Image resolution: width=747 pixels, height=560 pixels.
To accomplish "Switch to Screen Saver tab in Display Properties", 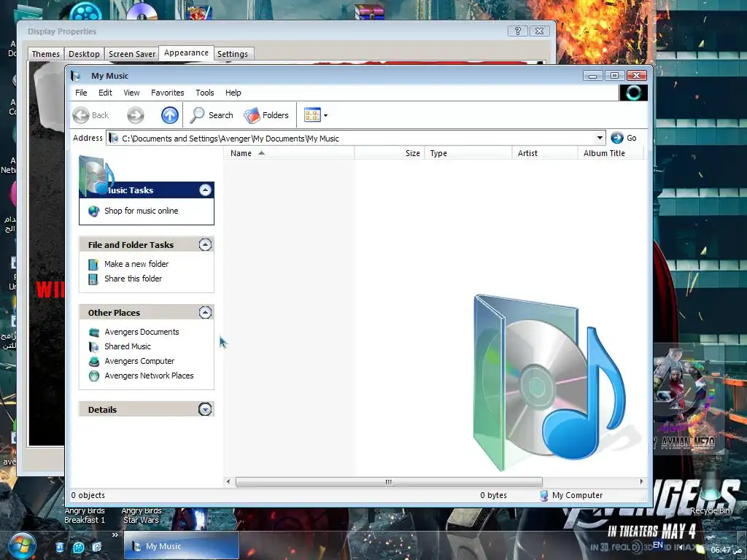I will point(132,54).
